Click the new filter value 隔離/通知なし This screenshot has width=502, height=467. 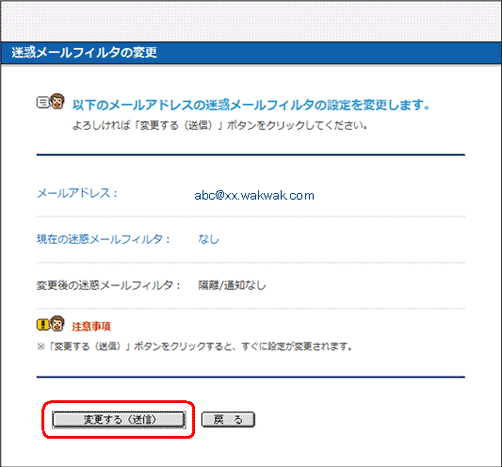click(x=232, y=285)
